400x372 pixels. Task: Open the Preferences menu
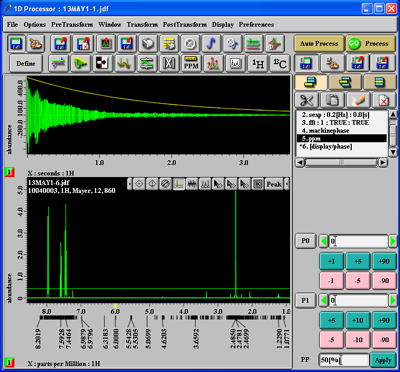pyautogui.click(x=256, y=25)
